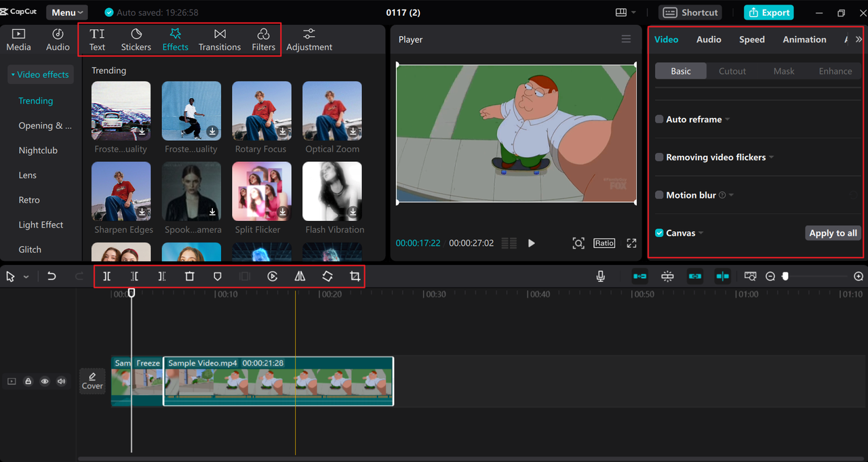Switch to the Audio inspector tab
Image resolution: width=868 pixels, height=462 pixels.
709,39
